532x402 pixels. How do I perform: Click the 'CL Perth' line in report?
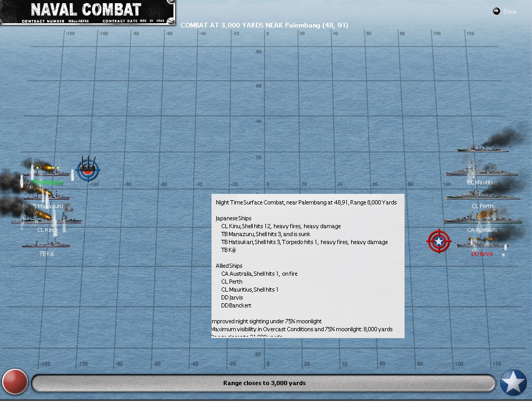tap(232, 282)
